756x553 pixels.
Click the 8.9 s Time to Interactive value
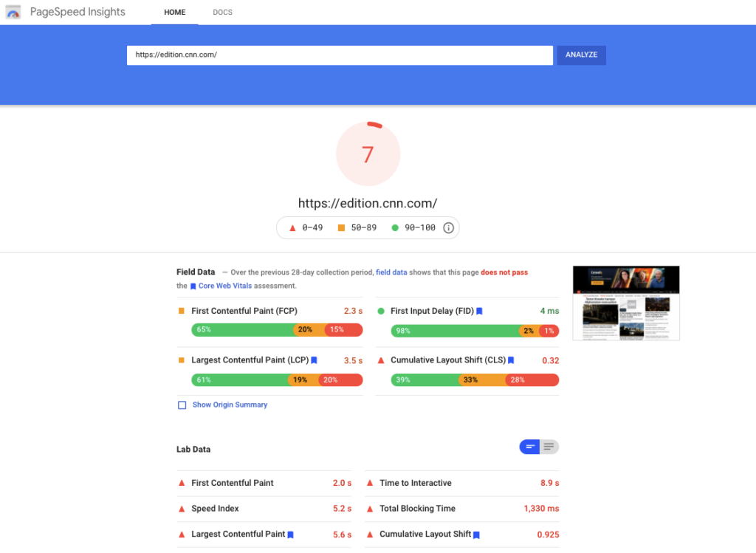point(549,483)
